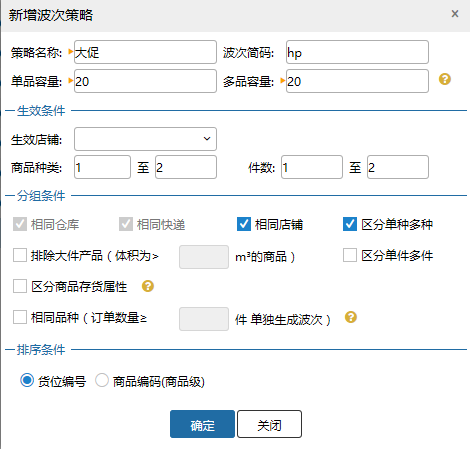Open help icon next to 区分商品存货属性
This screenshot has width=470, height=449.
(x=148, y=286)
